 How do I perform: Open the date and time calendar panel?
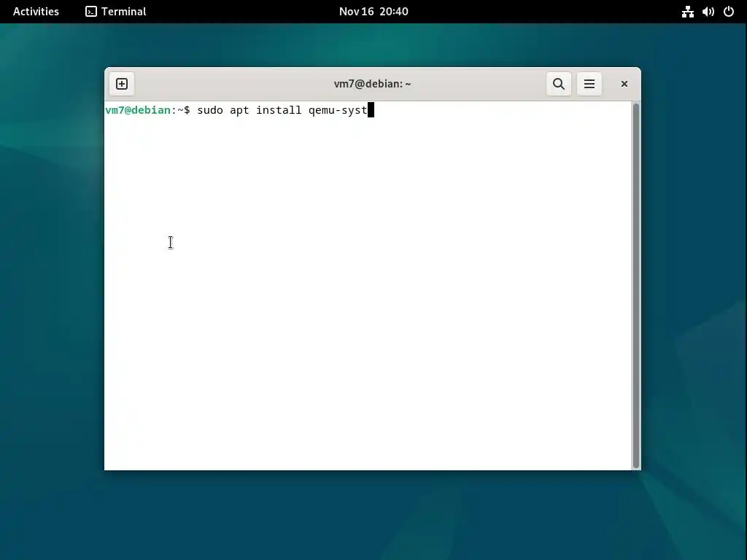(x=373, y=12)
